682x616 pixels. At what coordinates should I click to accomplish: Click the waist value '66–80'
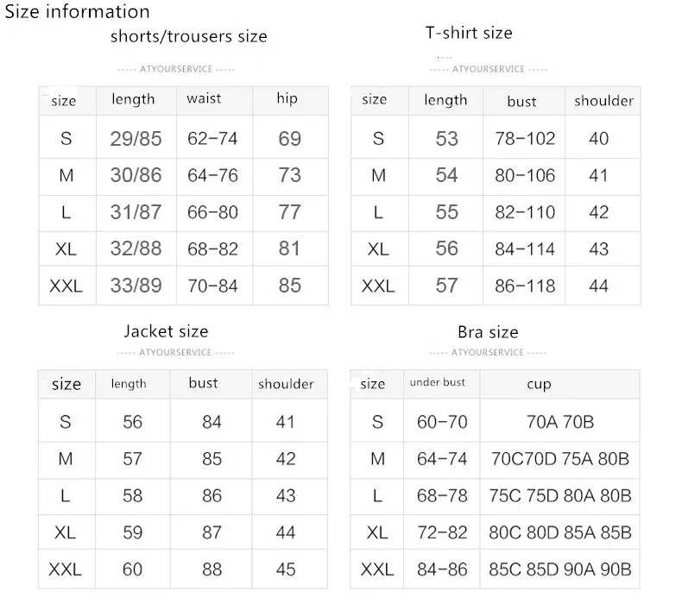(212, 212)
